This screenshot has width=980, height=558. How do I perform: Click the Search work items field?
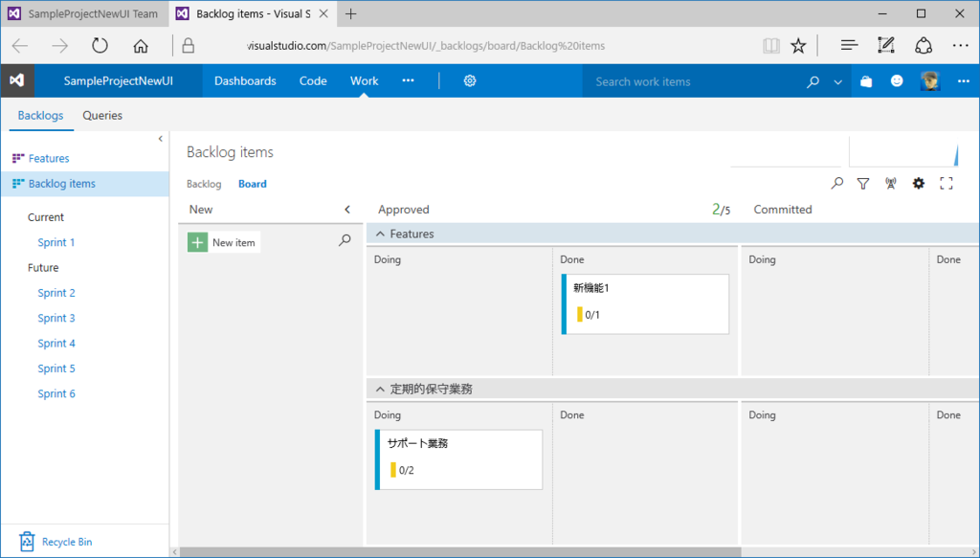694,81
